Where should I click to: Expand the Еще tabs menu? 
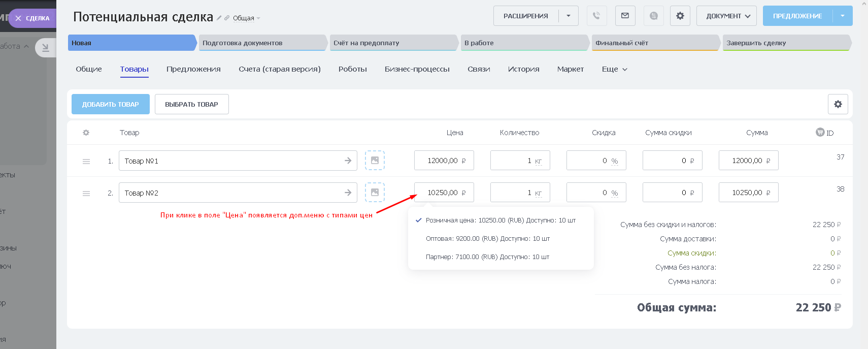click(x=614, y=69)
